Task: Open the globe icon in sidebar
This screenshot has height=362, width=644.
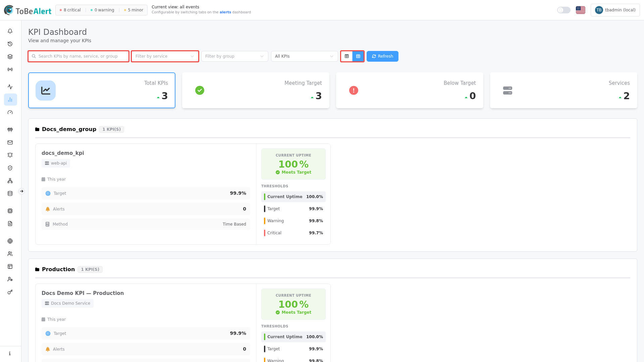Action: pos(10,241)
